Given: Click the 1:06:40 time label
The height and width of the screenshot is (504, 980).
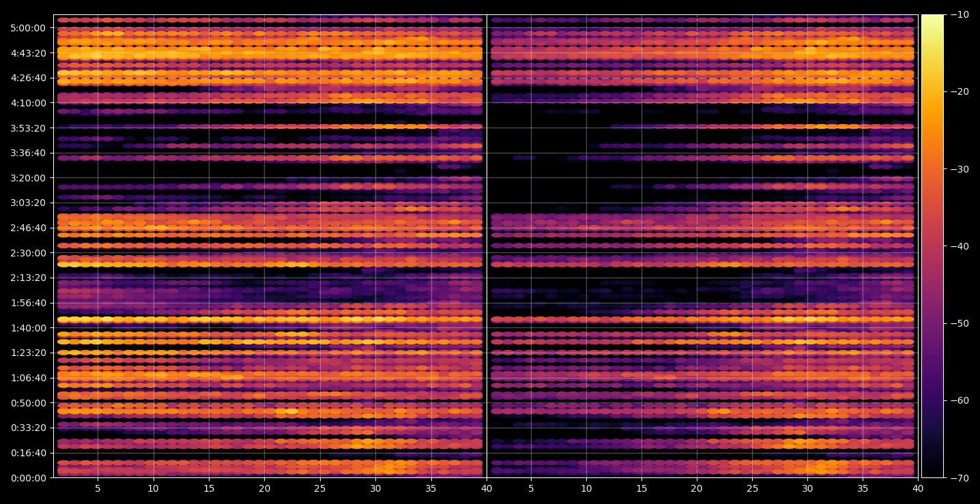Looking at the screenshot, I should [28, 378].
